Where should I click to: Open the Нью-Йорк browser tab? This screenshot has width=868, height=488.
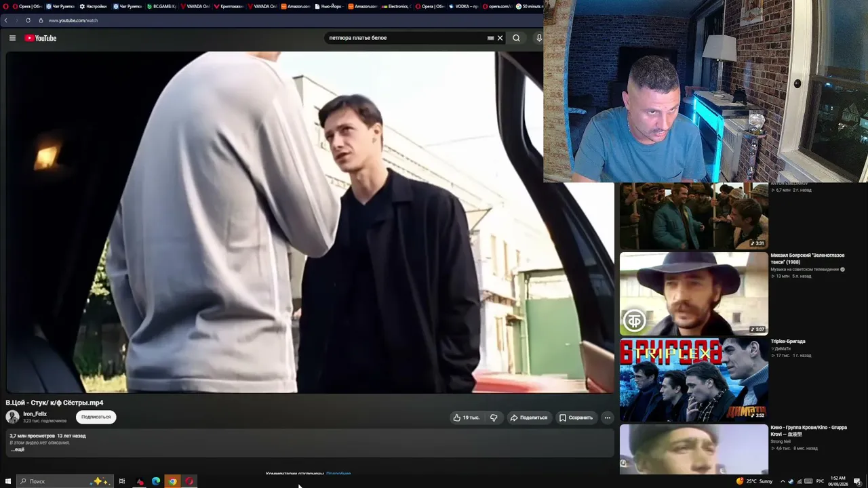[328, 6]
